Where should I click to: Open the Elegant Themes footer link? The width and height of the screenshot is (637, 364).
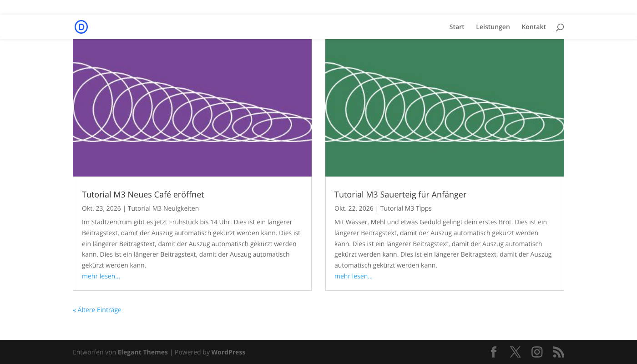coord(143,352)
